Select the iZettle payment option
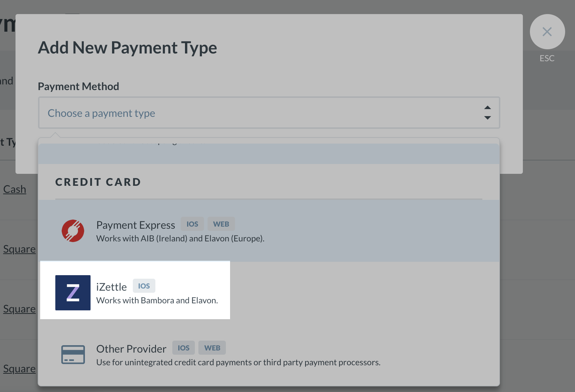Viewport: 575px width, 392px height. coord(269,292)
